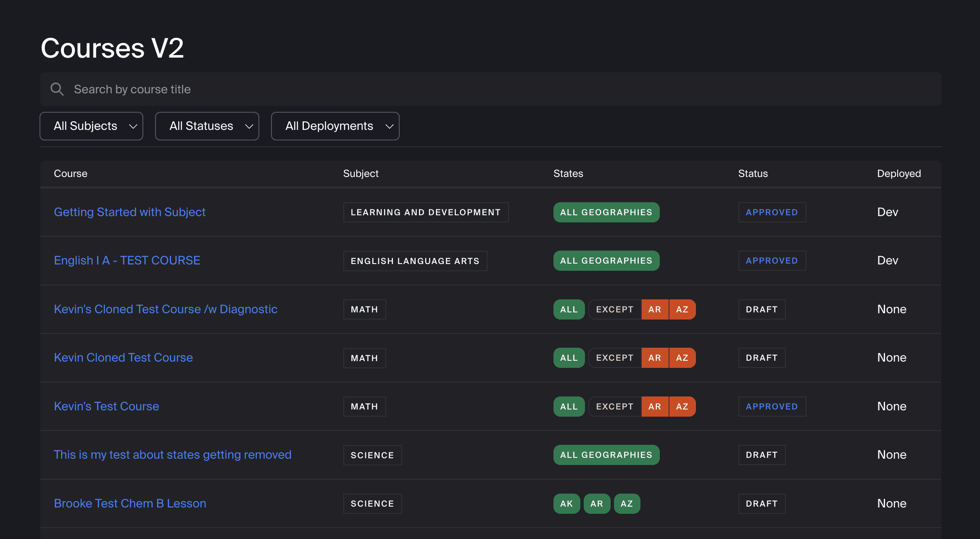
Task: Click None deployment in Kevin's Test Course row
Action: pos(891,406)
